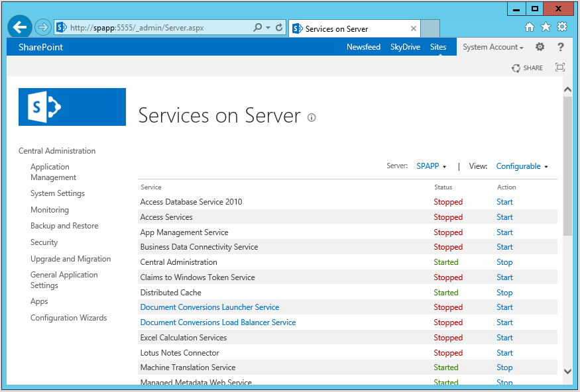
Task: Start Excel Calculation Services
Action: click(x=504, y=337)
